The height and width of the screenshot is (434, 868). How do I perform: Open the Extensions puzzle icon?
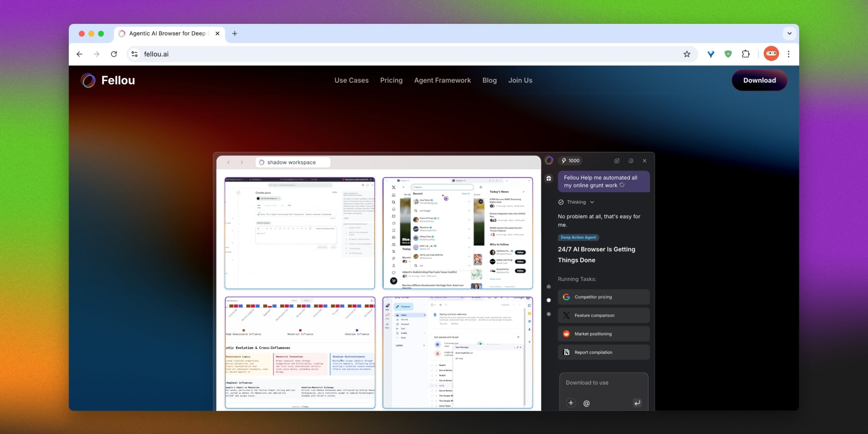(746, 54)
